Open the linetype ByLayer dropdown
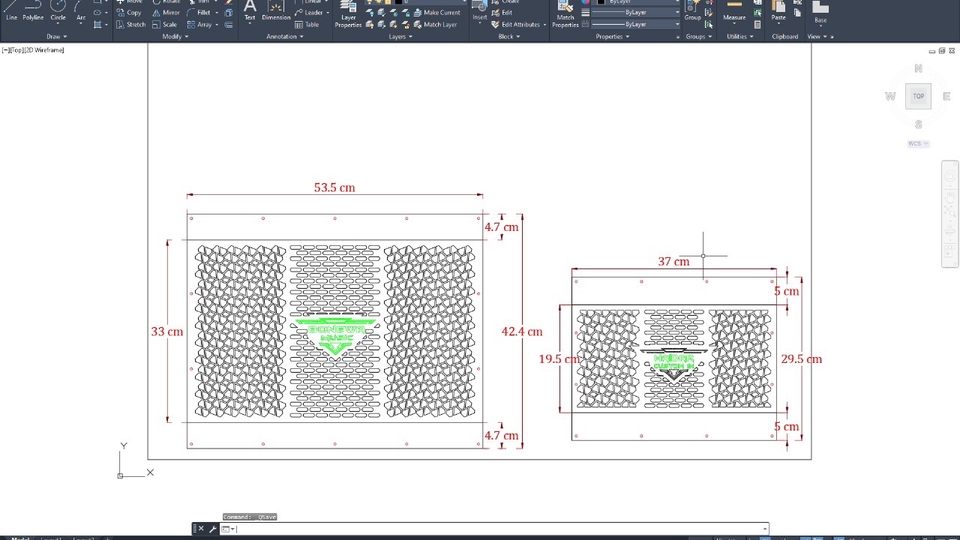The image size is (960, 540). 636,24
